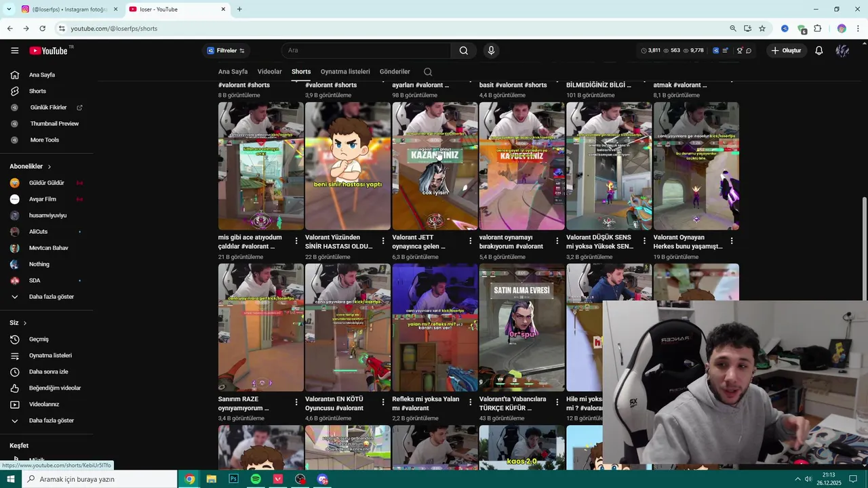
Task: Switch to Gönderiler channel tab
Action: click(x=395, y=71)
